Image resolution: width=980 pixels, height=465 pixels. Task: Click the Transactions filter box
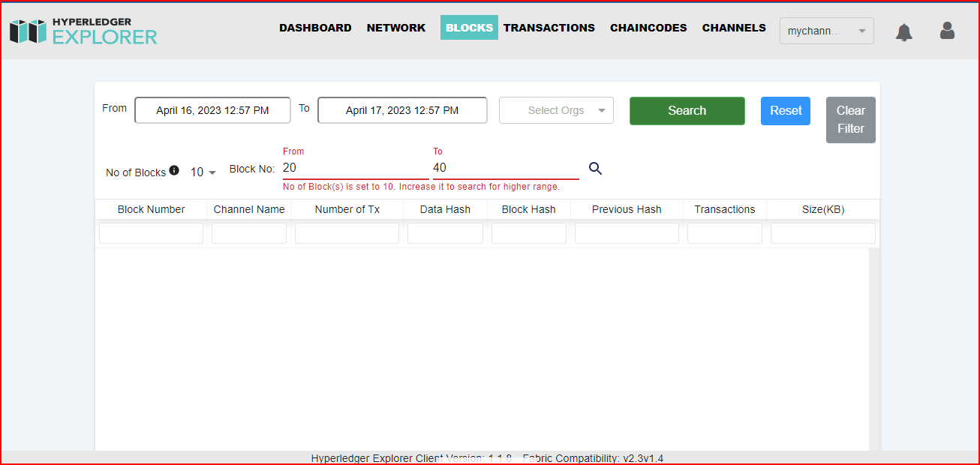pyautogui.click(x=725, y=233)
